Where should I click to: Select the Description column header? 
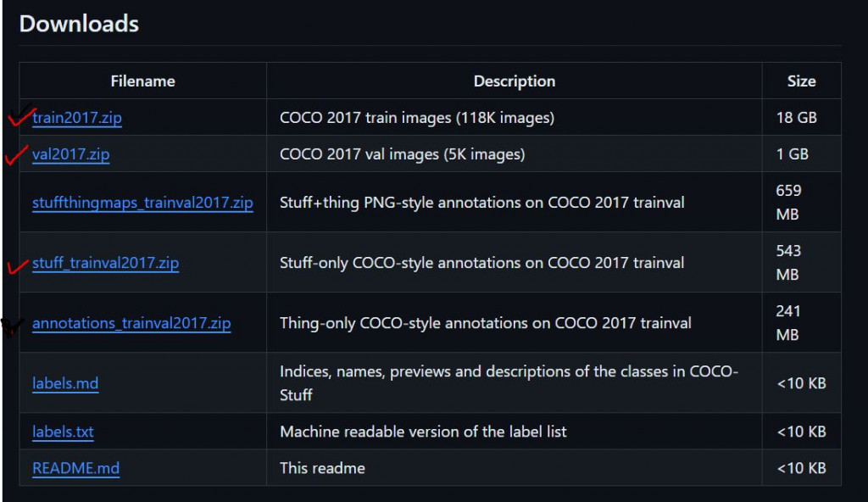coord(515,81)
